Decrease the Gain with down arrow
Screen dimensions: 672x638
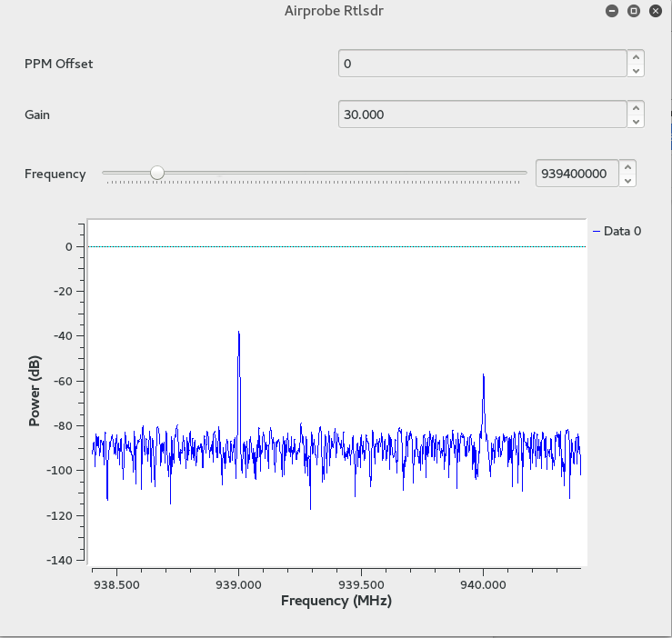click(x=636, y=122)
